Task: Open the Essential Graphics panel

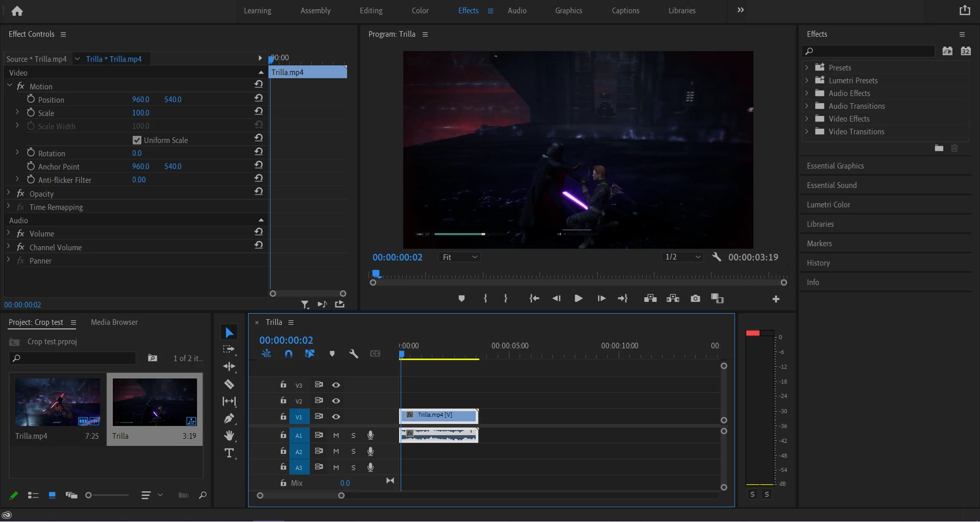Action: 835,166
